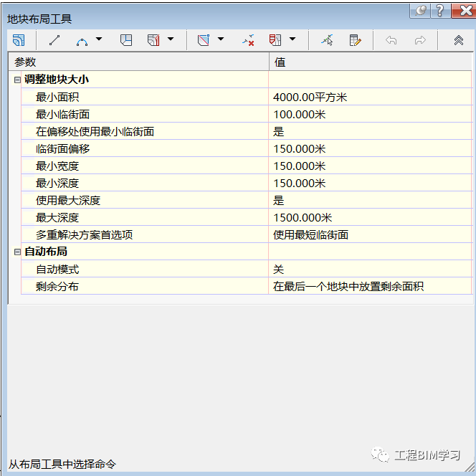
Task: Select the 最小临街面 parameter label
Action: [x=62, y=115]
